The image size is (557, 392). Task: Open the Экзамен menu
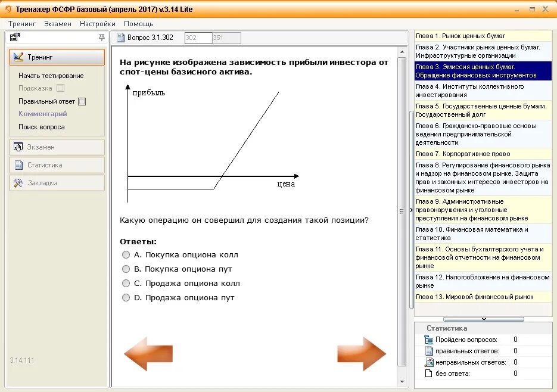(58, 24)
